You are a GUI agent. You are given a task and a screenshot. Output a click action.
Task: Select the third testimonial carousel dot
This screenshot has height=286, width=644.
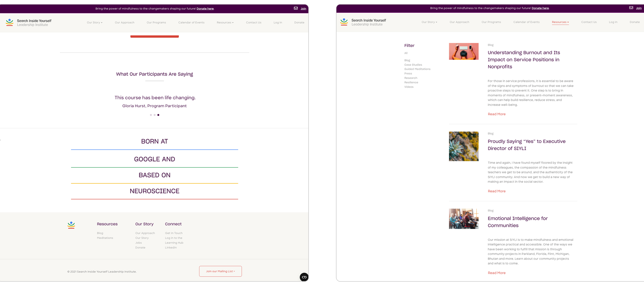[158, 115]
